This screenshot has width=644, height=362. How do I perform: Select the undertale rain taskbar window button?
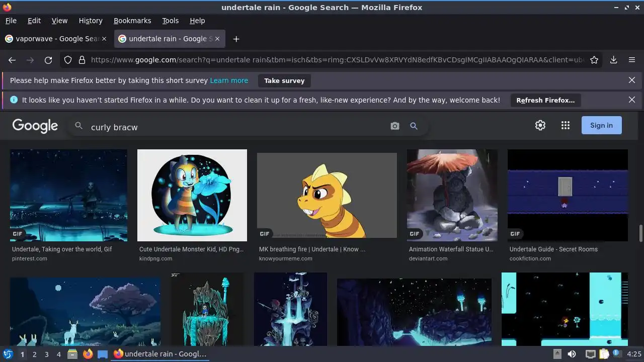pyautogui.click(x=160, y=354)
